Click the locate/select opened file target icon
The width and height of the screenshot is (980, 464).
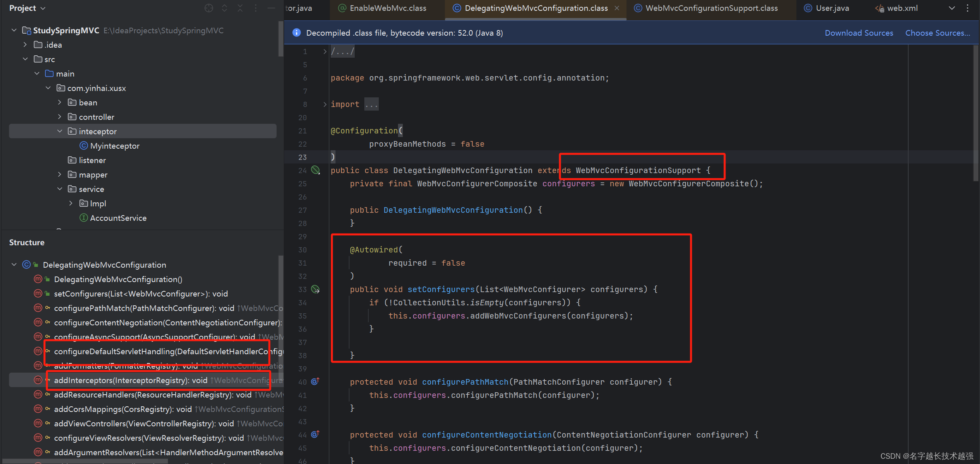(208, 8)
